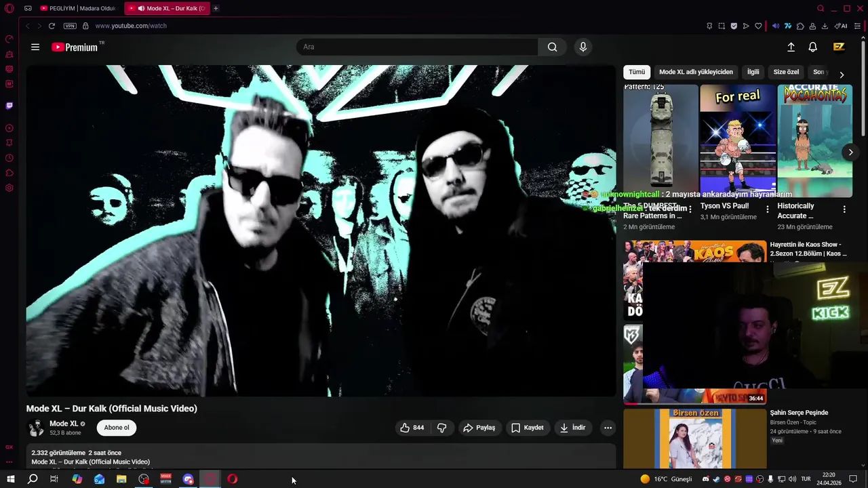Click the site security lock icon

[x=85, y=26]
